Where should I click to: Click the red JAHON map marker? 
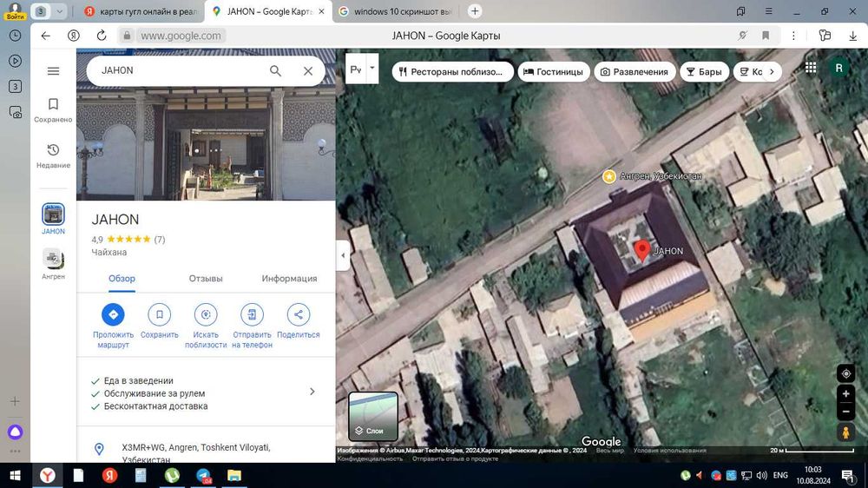(x=642, y=250)
